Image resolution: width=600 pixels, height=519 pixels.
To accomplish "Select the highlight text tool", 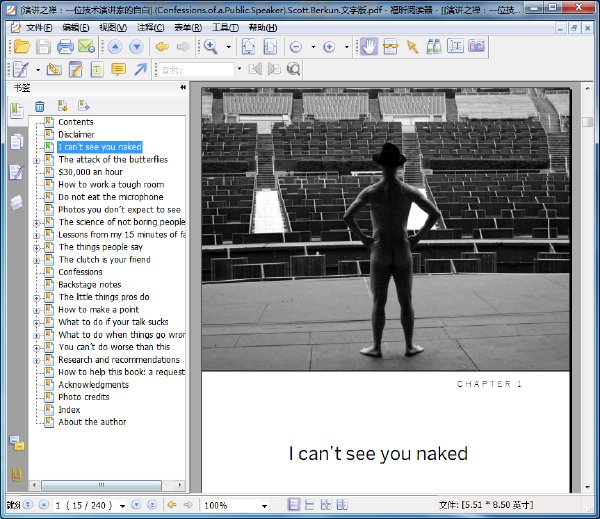I will 97,69.
